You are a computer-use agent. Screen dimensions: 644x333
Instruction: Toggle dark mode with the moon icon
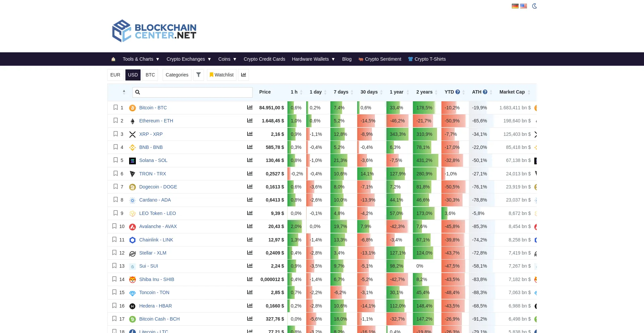(534, 6)
